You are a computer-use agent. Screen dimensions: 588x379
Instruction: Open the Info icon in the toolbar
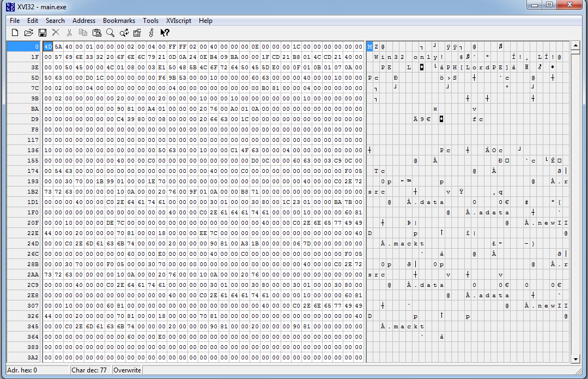click(151, 33)
